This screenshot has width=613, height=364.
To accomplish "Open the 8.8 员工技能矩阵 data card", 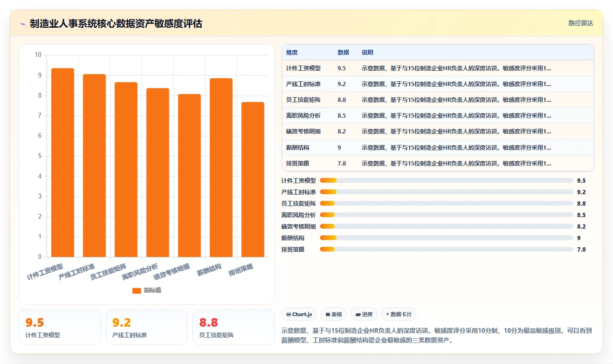I will tap(234, 327).
